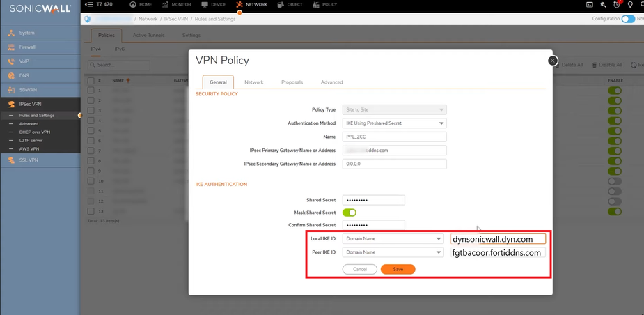Click the shield icon in the breadcrumb bar

coord(87,19)
